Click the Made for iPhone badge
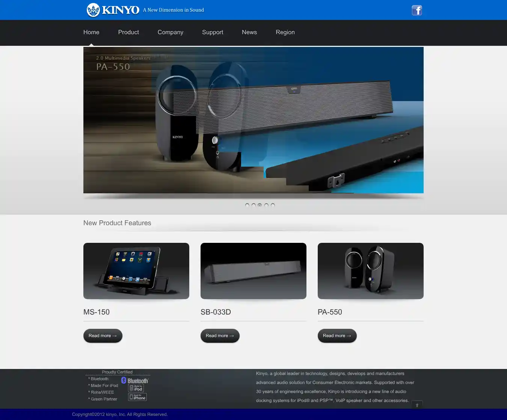This screenshot has width=507, height=420. tap(137, 397)
